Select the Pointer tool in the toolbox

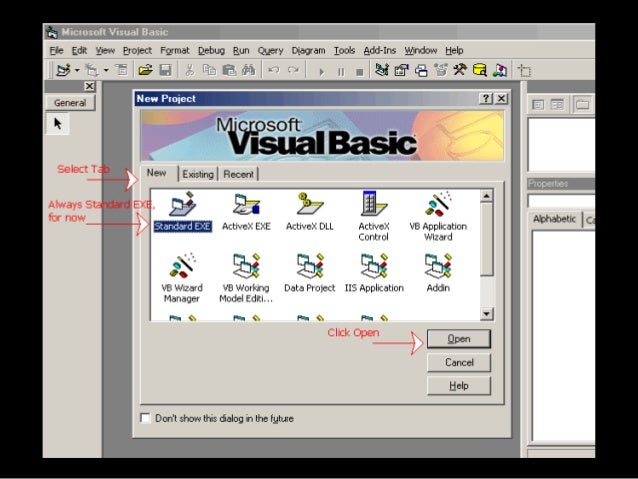point(57,123)
